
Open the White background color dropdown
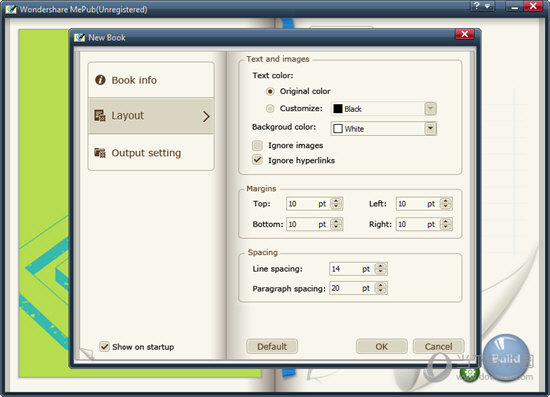tap(384, 129)
